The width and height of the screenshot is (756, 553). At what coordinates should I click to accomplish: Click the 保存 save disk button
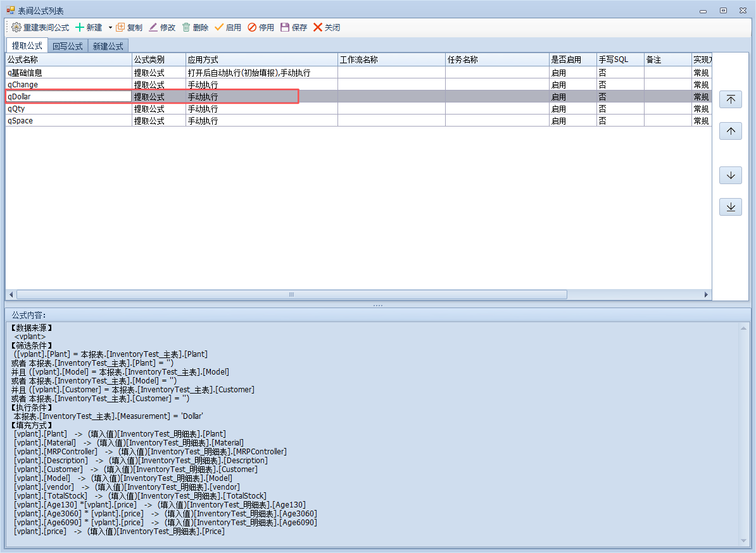294,27
